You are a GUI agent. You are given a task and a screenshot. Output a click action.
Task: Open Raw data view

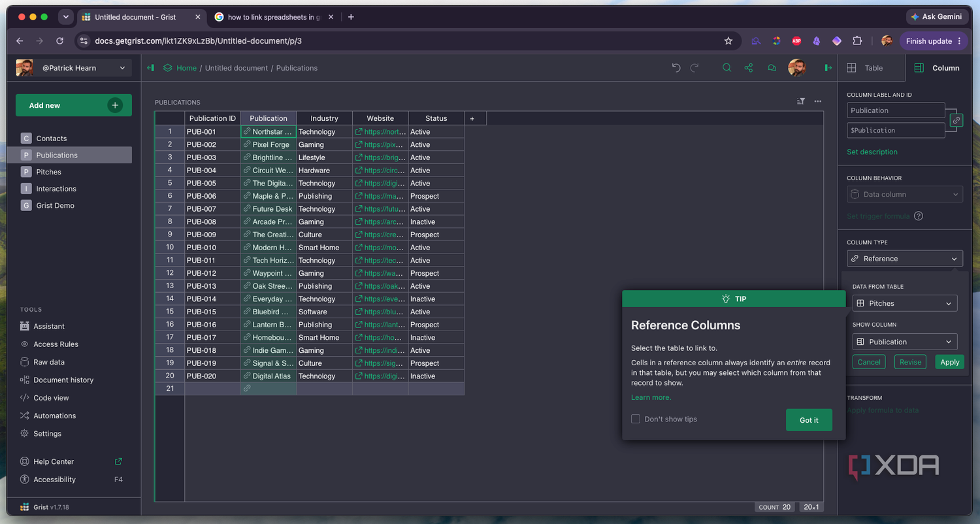click(49, 362)
